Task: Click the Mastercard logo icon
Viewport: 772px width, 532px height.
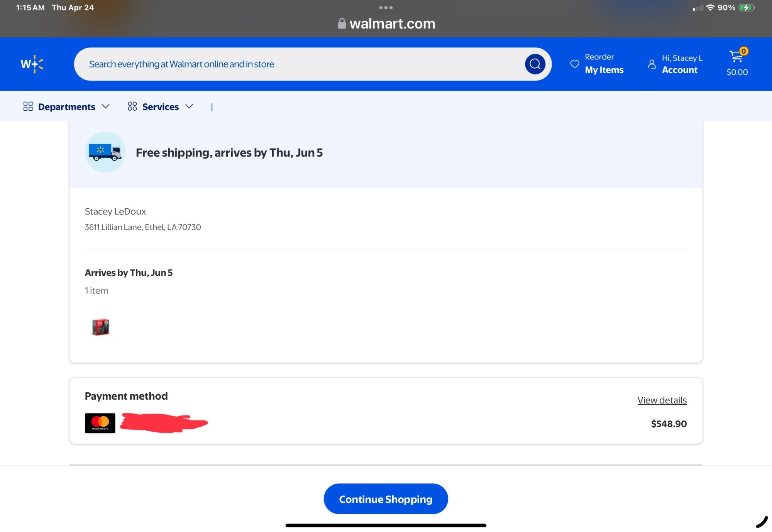Action: (100, 423)
